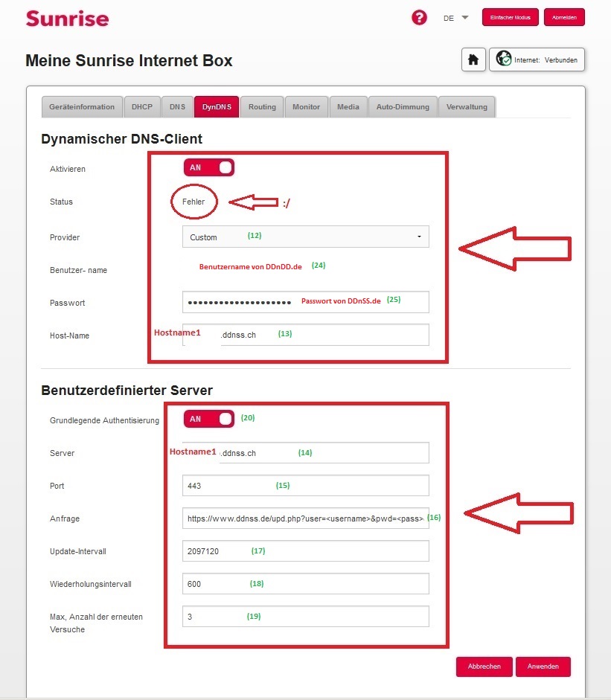Toggle the Grundlegende Authentisierung switch

point(208,419)
